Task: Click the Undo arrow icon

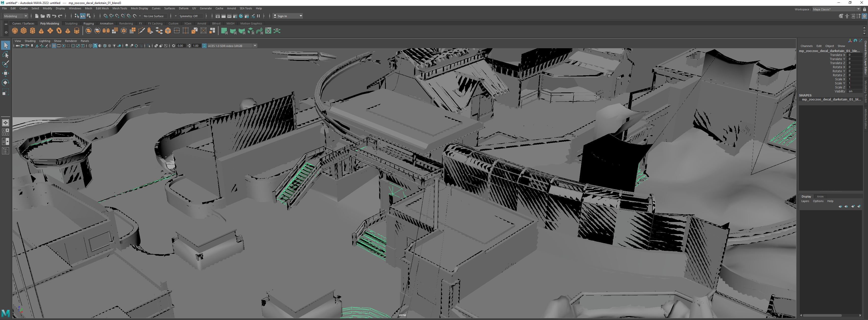Action: 54,16
